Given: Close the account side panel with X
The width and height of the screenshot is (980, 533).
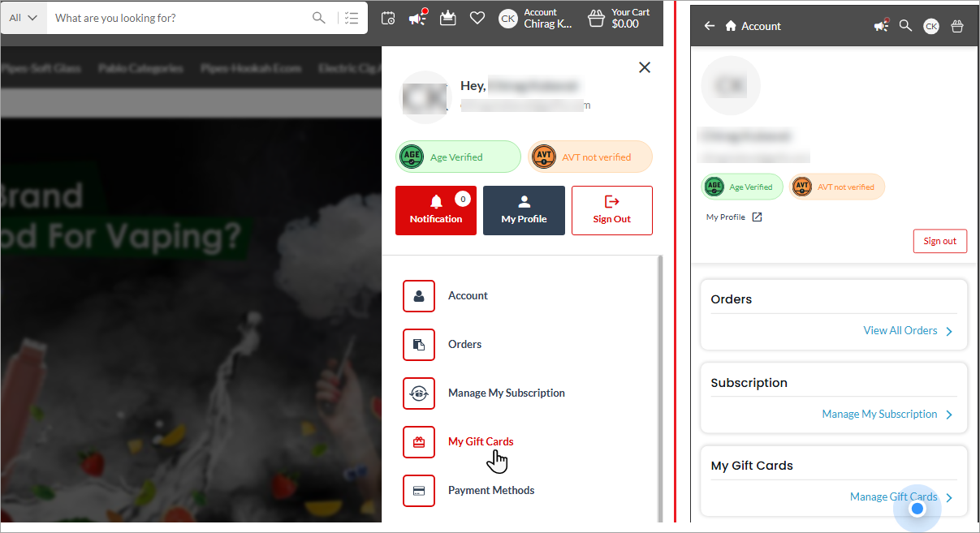Looking at the screenshot, I should pos(645,67).
